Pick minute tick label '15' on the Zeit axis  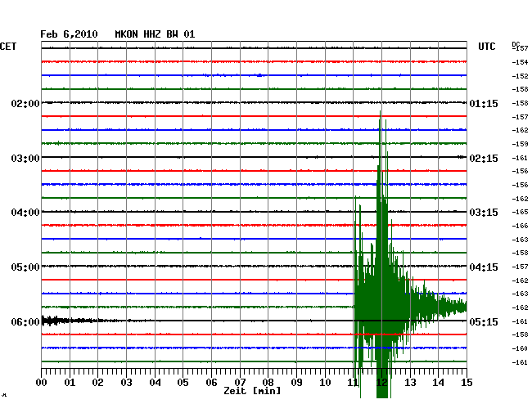[x=467, y=383]
